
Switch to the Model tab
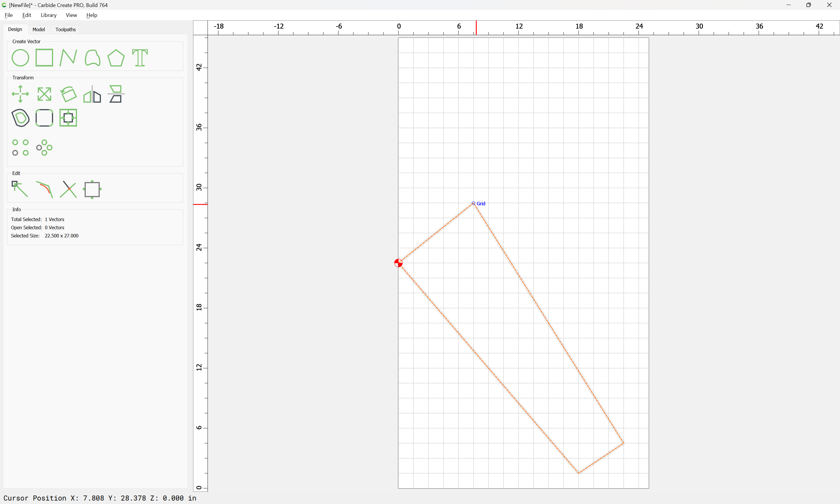[39, 29]
